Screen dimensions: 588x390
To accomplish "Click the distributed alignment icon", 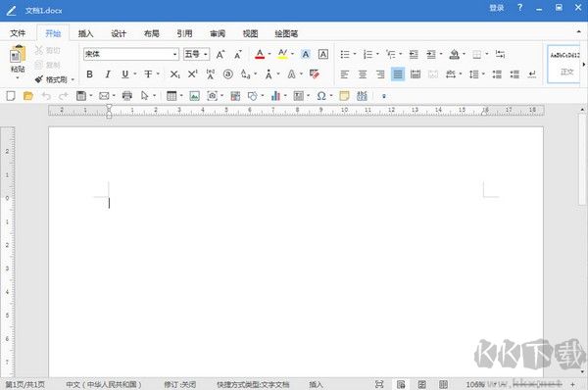I will click(416, 74).
